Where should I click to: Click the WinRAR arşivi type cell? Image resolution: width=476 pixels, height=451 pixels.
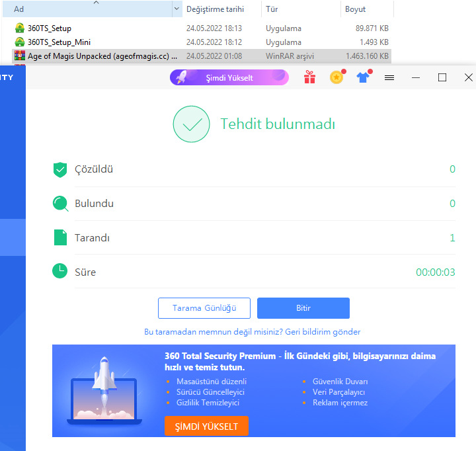pos(290,56)
